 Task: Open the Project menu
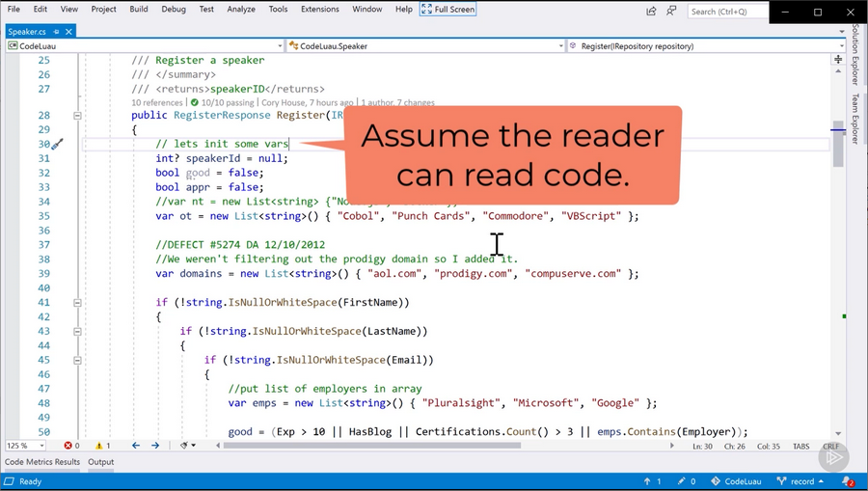[103, 10]
